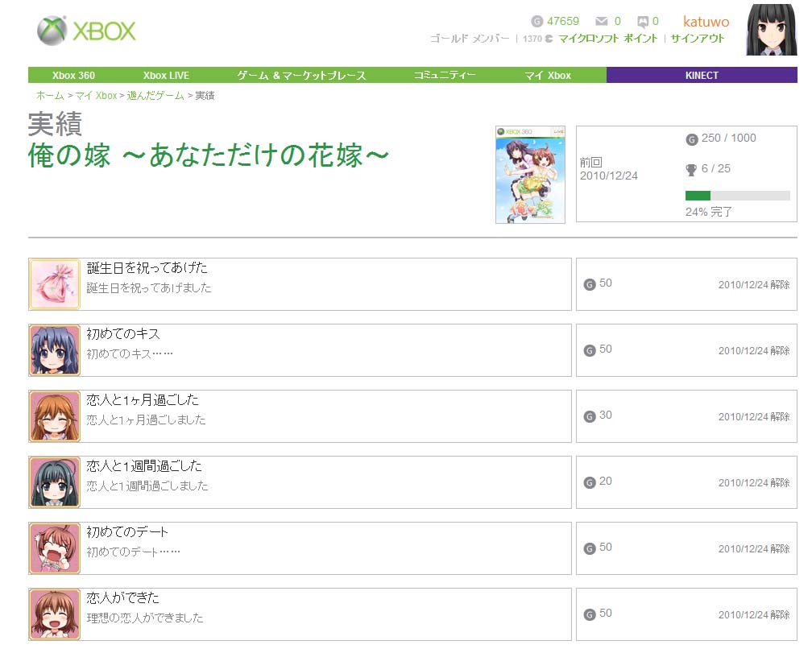Open the マイ Xbox nav tab
Image resolution: width=812 pixels, height=649 pixels.
click(548, 75)
